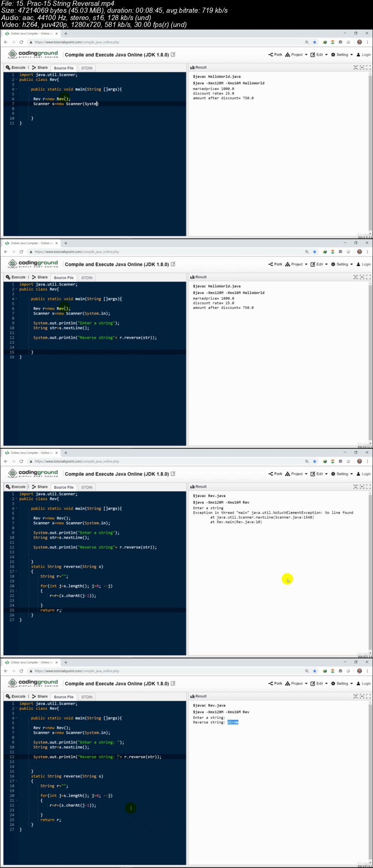Click the rename pencil icon beside the last frame title
This screenshot has height=868, width=373.
(x=173, y=684)
